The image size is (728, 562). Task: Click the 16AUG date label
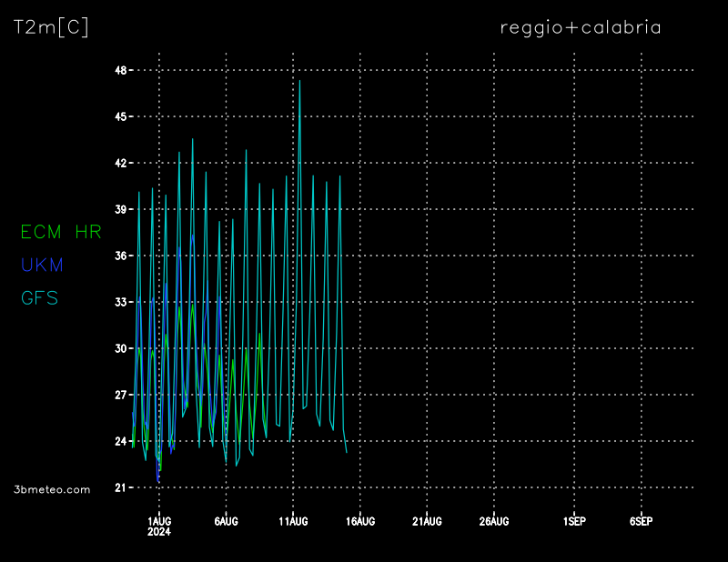[360, 521]
